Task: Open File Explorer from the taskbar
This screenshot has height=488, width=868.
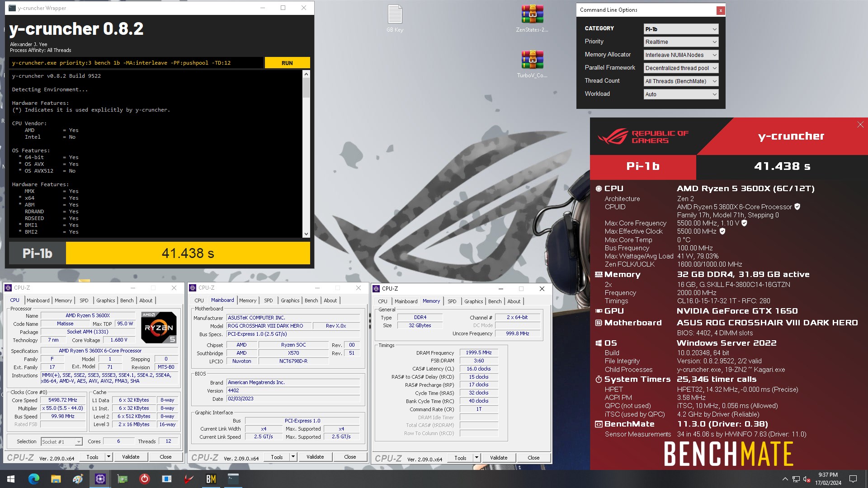Action: pyautogui.click(x=56, y=479)
